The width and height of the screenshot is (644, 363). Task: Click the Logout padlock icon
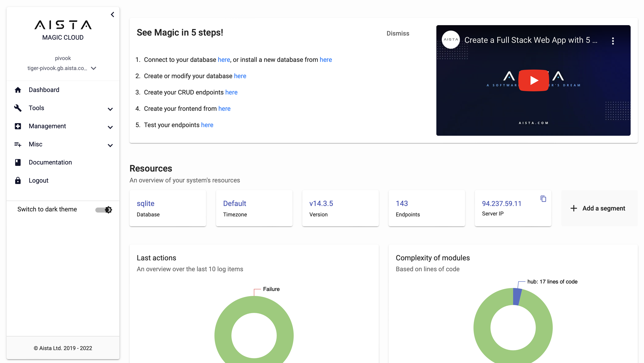click(18, 180)
